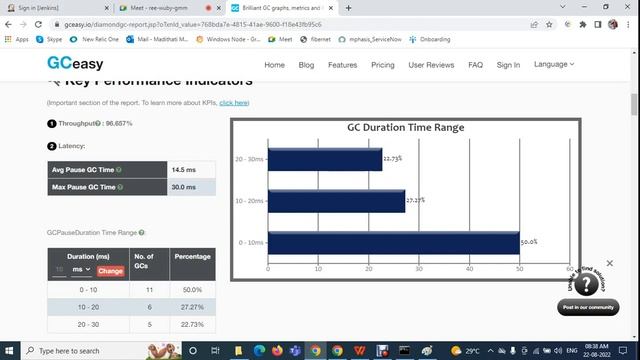Go back using browser back arrow
The width and height of the screenshot is (640, 360).
[x=8, y=24]
